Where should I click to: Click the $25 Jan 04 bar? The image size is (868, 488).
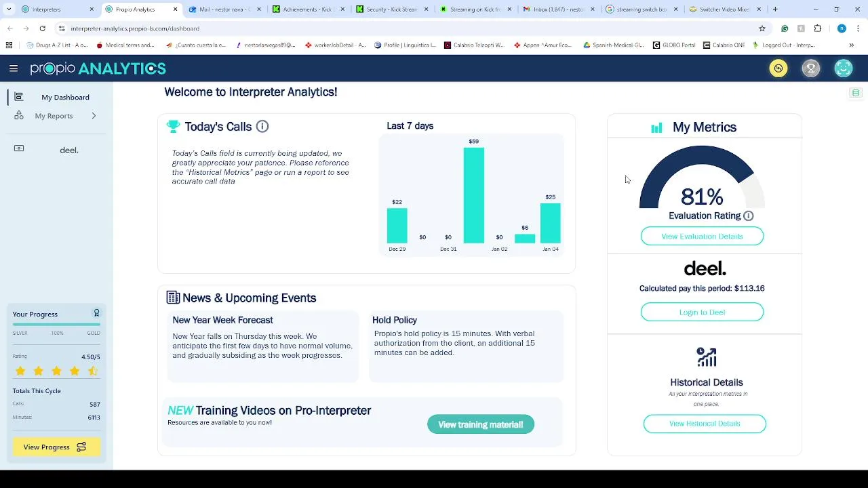tap(550, 223)
